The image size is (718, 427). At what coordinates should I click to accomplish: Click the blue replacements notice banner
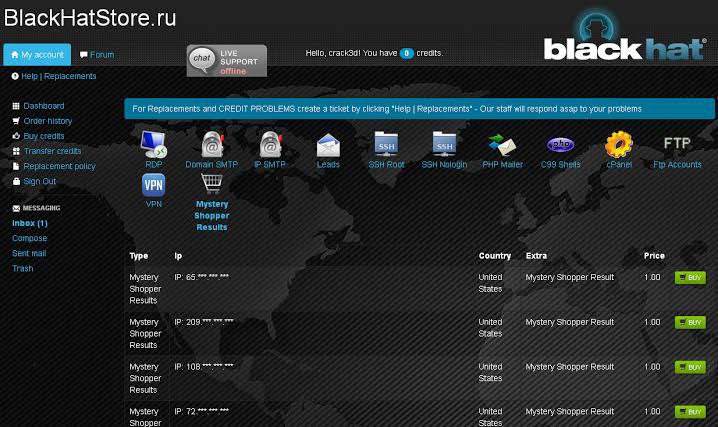click(419, 109)
